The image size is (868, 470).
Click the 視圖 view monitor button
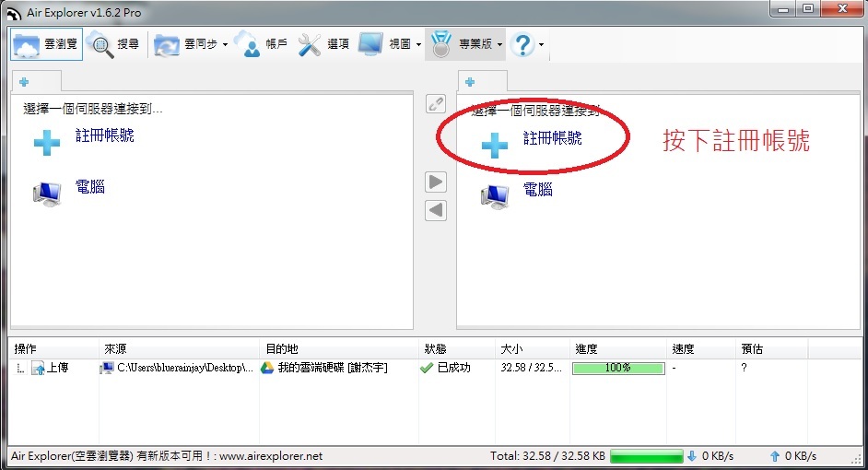point(384,44)
